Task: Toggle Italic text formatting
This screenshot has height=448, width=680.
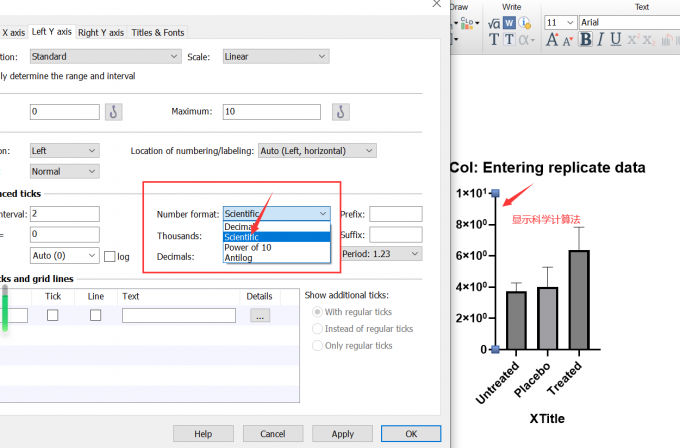Action: [x=601, y=40]
